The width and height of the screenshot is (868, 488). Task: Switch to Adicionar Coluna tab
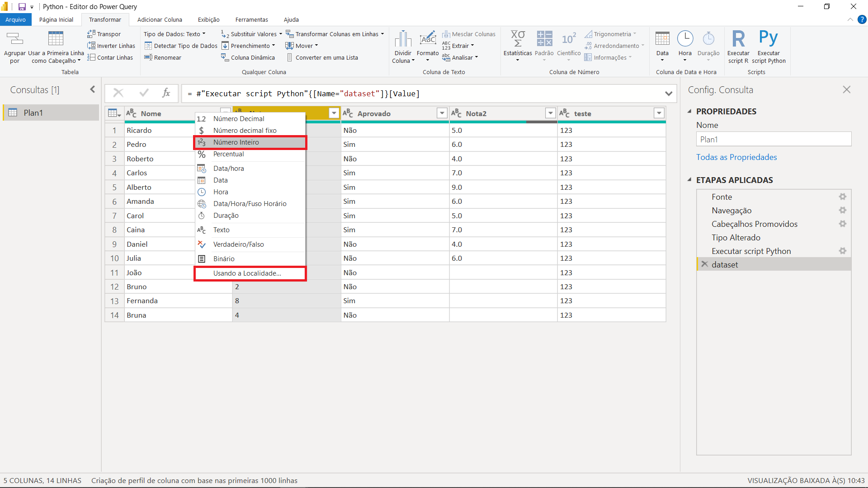coord(160,19)
